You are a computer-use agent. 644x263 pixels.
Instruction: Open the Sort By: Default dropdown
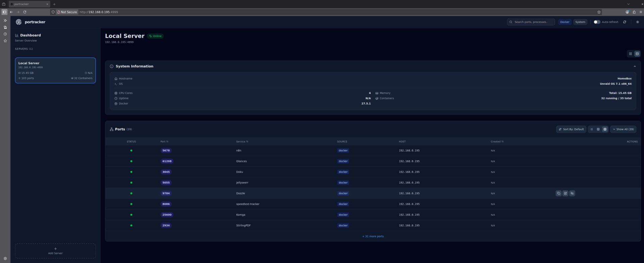[571, 129]
